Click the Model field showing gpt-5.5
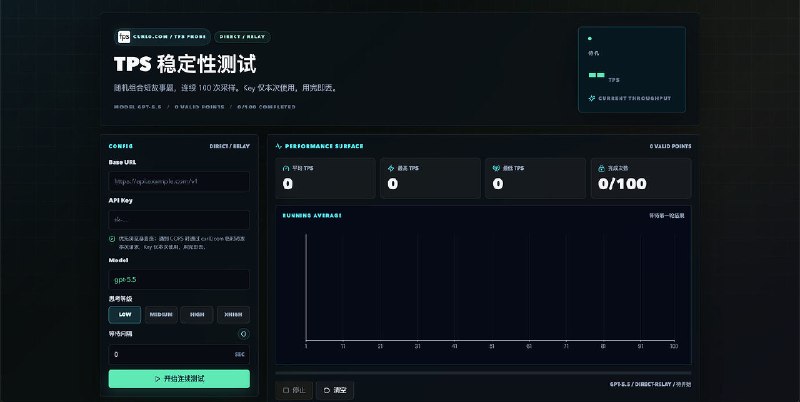Image resolution: width=800 pixels, height=402 pixels. [179, 280]
